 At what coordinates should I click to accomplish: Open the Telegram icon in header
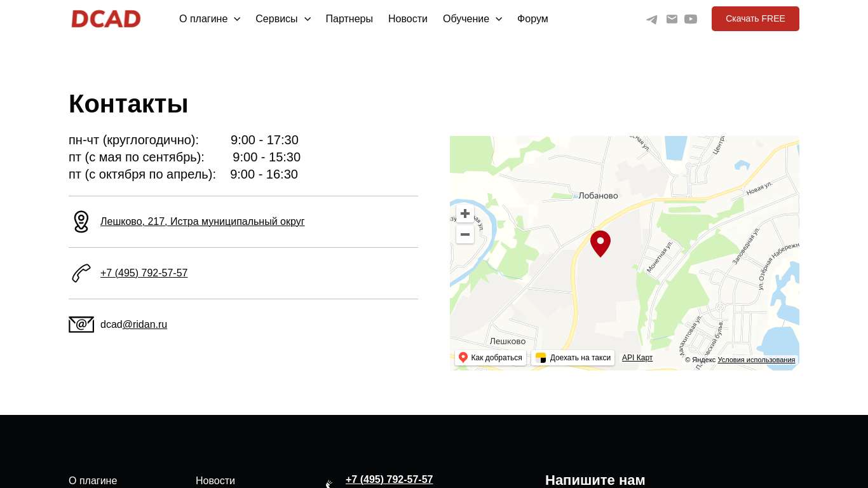(652, 19)
